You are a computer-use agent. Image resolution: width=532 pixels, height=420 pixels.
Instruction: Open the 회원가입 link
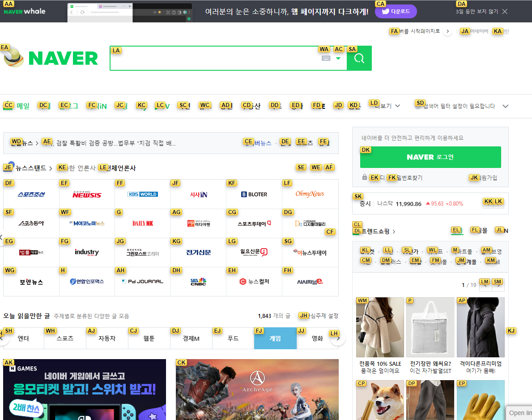(484, 178)
